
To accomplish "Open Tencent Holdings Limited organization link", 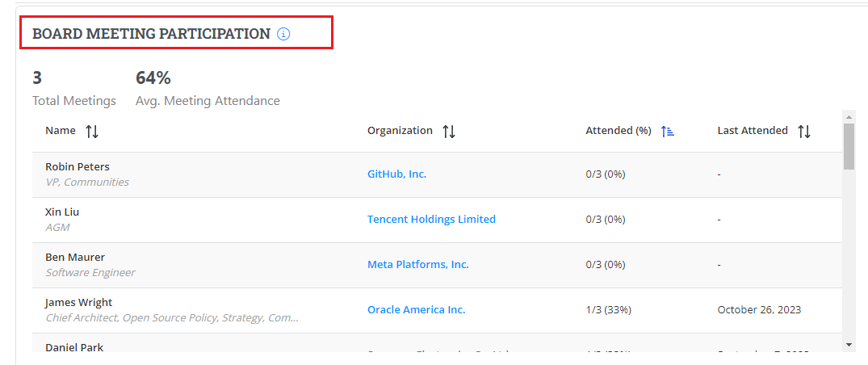I will point(431,220).
